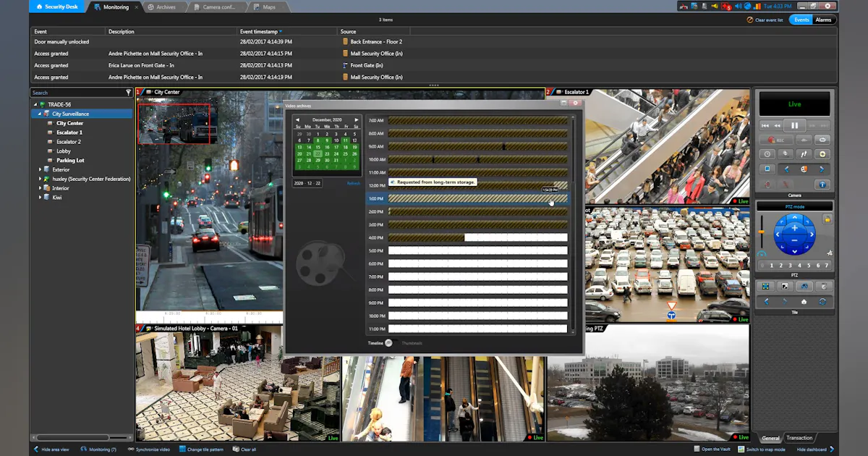Click the 9:00 AM archive timeline bar
The width and height of the screenshot is (868, 456).
[x=478, y=147]
